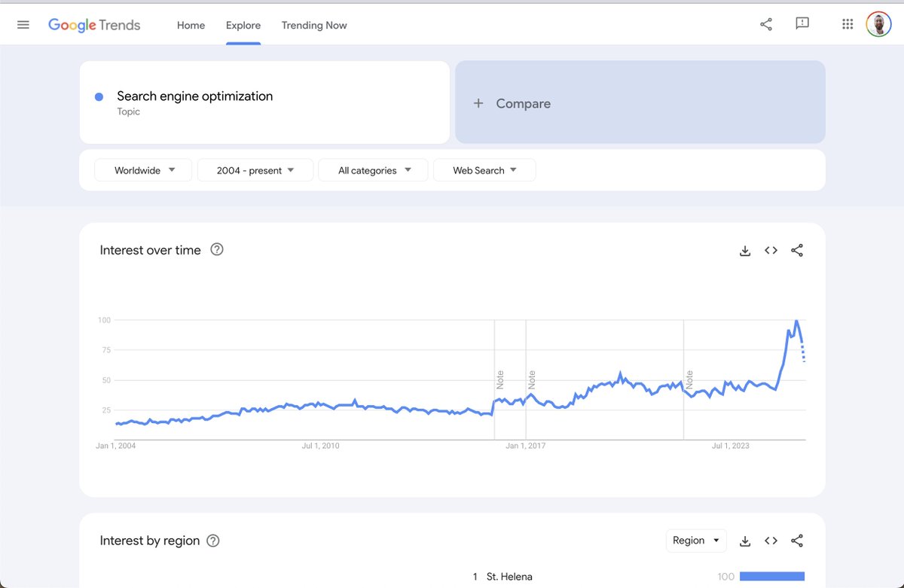Image resolution: width=904 pixels, height=588 pixels.
Task: Open the Google apps grid
Action: point(847,24)
